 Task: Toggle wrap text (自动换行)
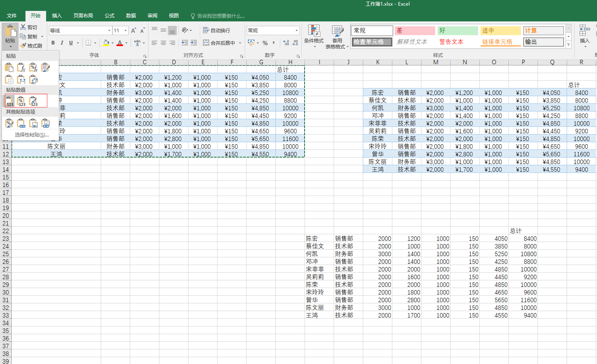coord(216,31)
